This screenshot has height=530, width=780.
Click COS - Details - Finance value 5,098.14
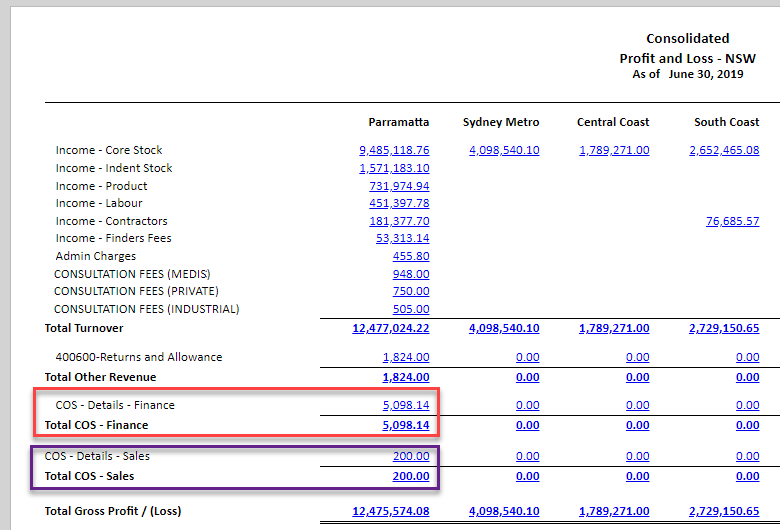click(406, 405)
